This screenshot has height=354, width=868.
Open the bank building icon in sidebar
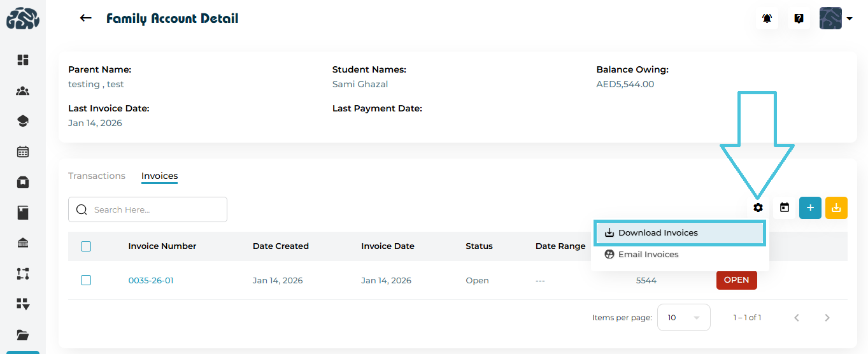(x=23, y=243)
